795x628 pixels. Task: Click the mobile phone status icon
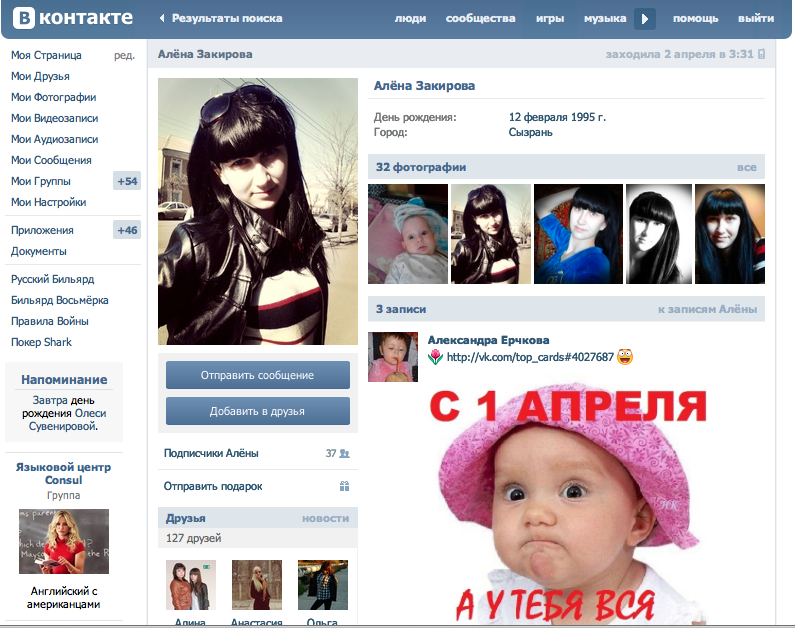[762, 54]
